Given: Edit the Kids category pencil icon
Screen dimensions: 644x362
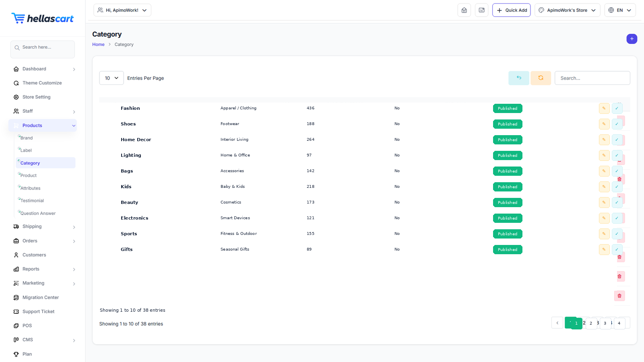Looking at the screenshot, I should (604, 187).
